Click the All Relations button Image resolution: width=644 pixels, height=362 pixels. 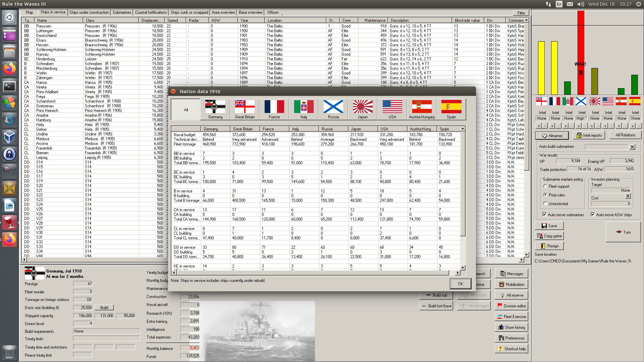point(625,135)
